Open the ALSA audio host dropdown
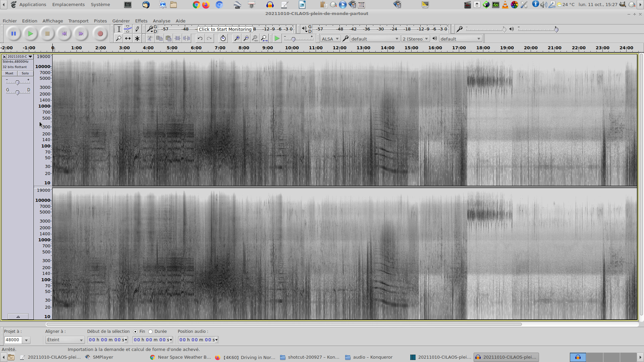 click(330, 39)
